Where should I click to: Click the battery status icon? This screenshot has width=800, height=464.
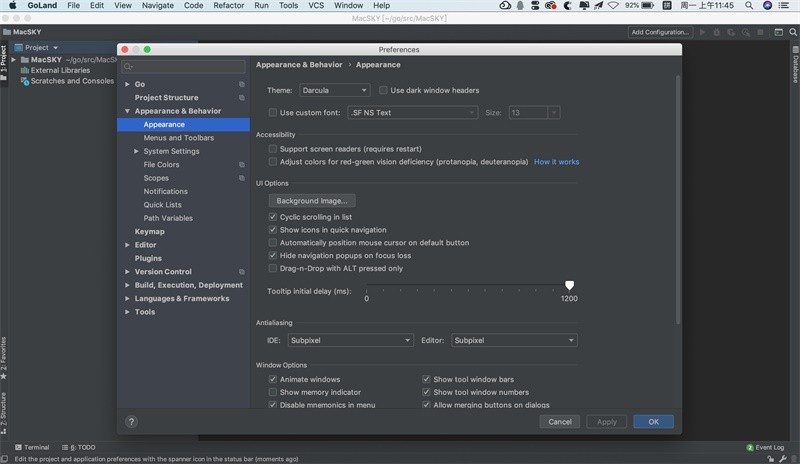tap(647, 6)
